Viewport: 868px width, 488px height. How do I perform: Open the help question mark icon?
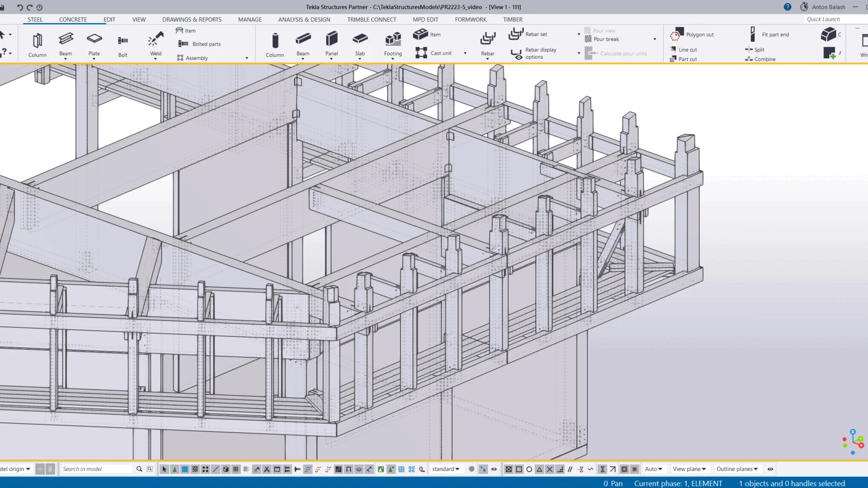[787, 7]
